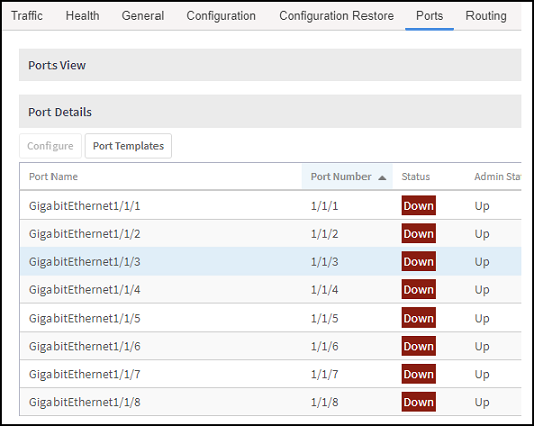The width and height of the screenshot is (534, 426).
Task: Click the Port Number sort arrow
Action: [x=382, y=177]
